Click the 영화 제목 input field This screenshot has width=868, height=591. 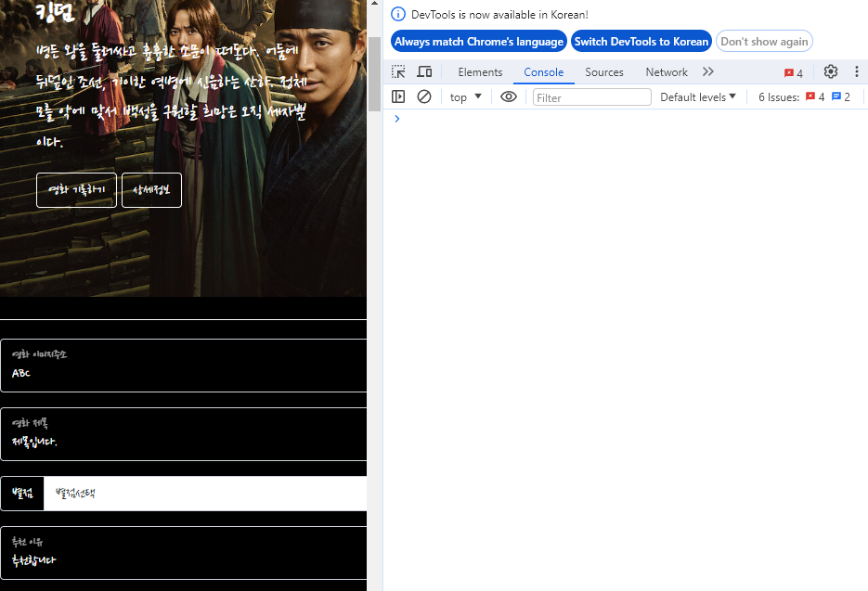point(183,434)
